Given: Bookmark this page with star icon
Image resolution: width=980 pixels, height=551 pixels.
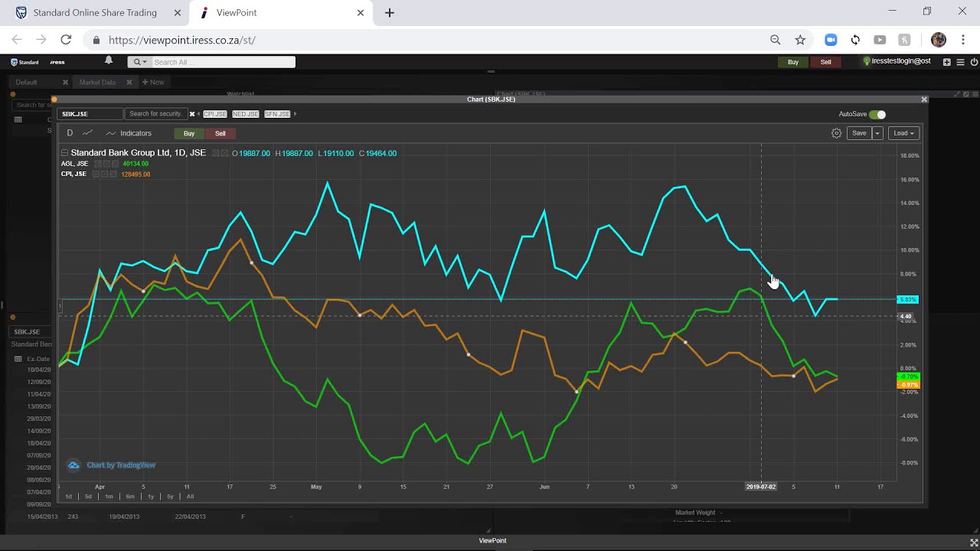Looking at the screenshot, I should tap(800, 40).
